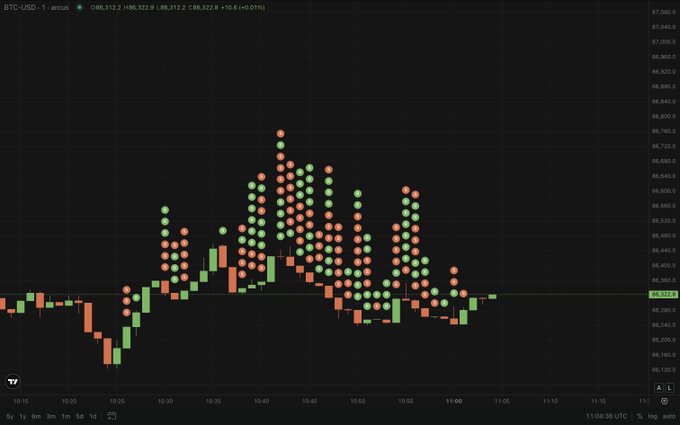Toggle log scale in bottom bar
Screen dimensions: 680x425
(x=652, y=416)
